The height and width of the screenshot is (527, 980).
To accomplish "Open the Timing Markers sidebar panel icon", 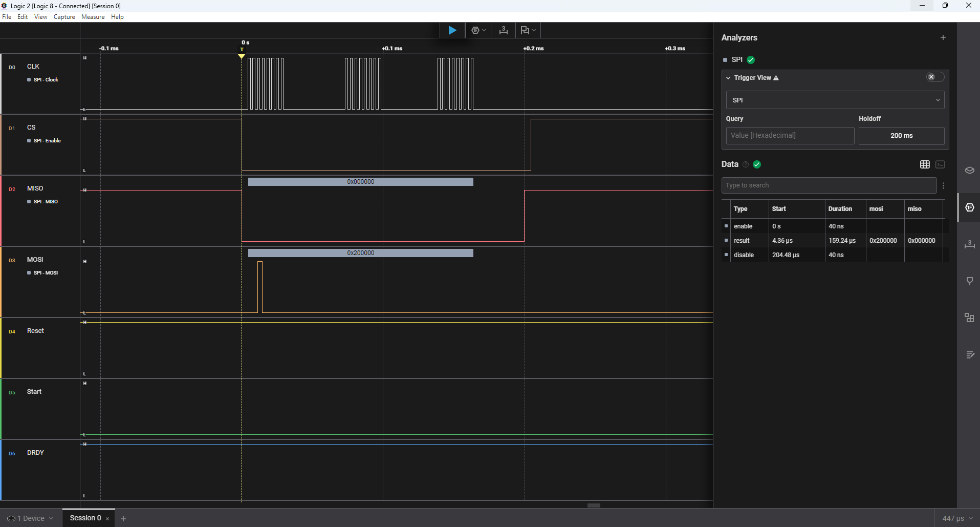I will pos(969,281).
